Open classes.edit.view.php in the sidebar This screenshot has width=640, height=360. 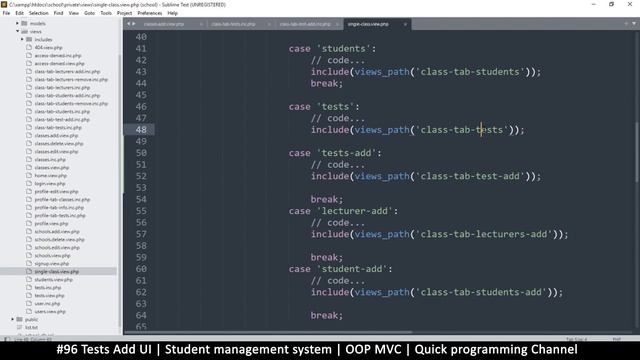point(56,151)
